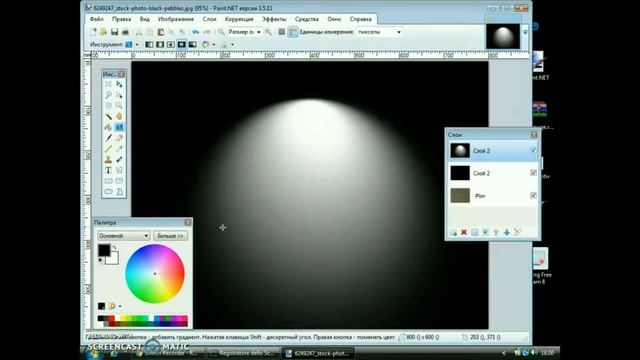Select the Paint Bucket tool

(108, 127)
